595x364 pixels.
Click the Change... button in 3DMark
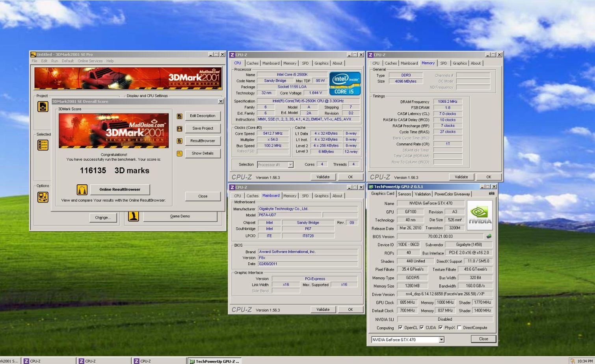(x=103, y=217)
